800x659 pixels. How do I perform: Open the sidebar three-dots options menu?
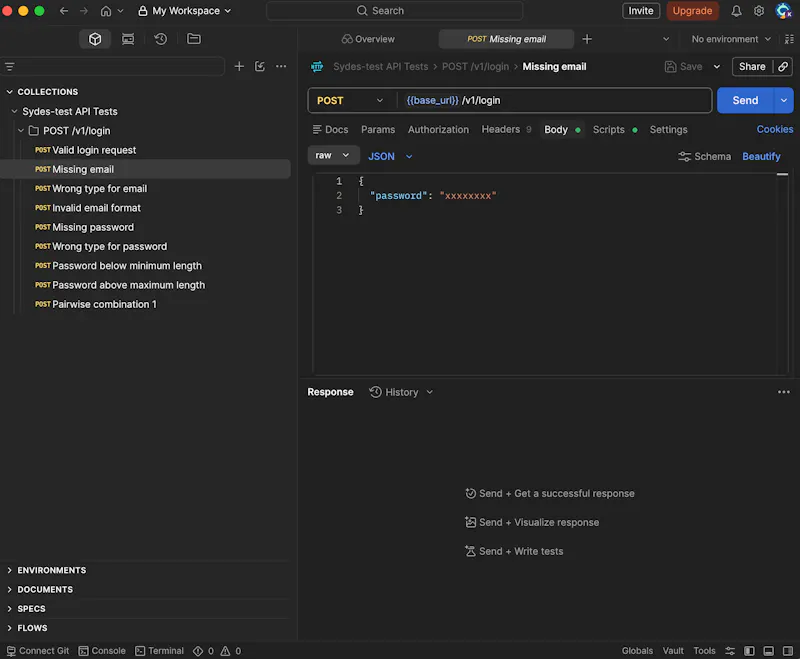click(281, 66)
